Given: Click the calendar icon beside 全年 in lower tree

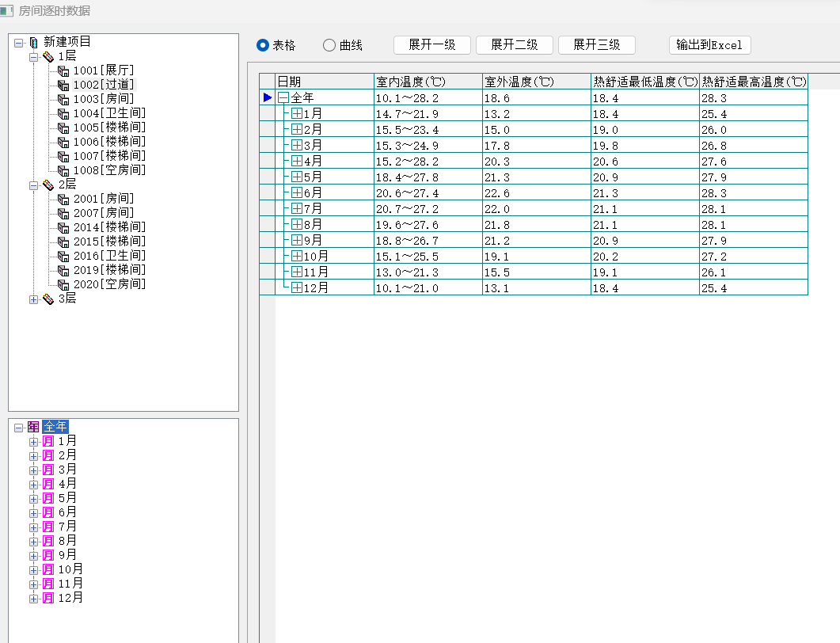Looking at the screenshot, I should coord(33,427).
